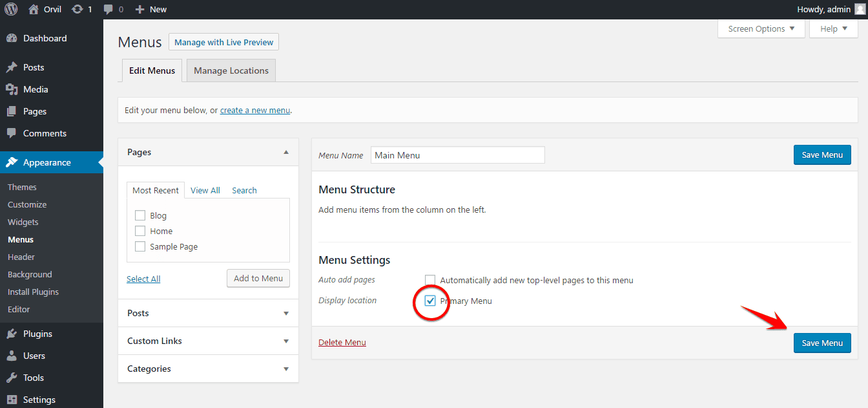Open Media library icon in sidebar
The width and height of the screenshot is (868, 408).
[12, 89]
